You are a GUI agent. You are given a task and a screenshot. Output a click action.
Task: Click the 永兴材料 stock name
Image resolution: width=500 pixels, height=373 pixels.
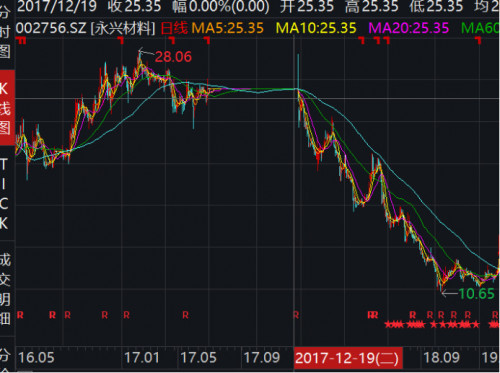click(x=123, y=29)
